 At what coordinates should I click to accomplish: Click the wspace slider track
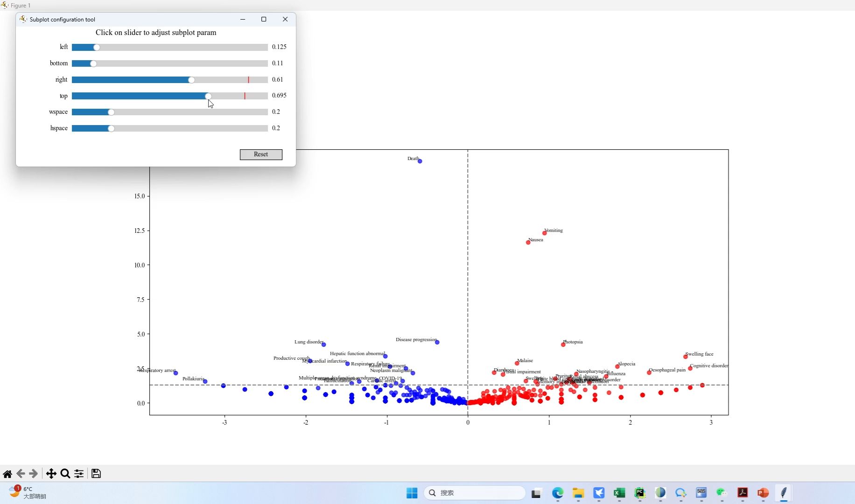tap(170, 112)
